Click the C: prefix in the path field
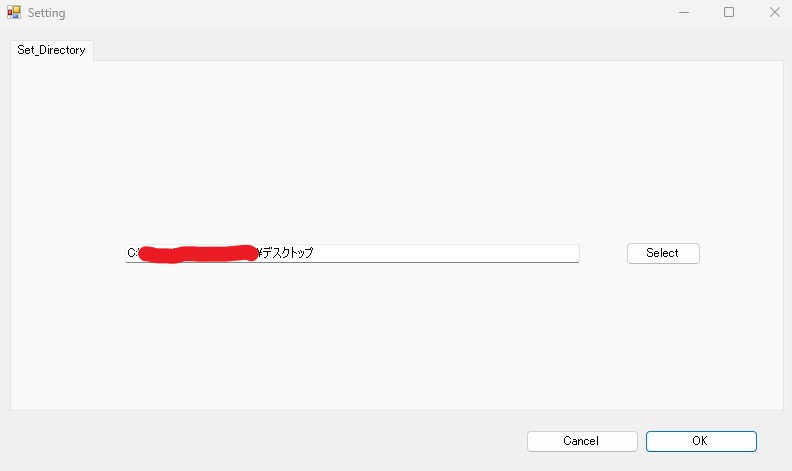This screenshot has height=471, width=792. [131, 253]
